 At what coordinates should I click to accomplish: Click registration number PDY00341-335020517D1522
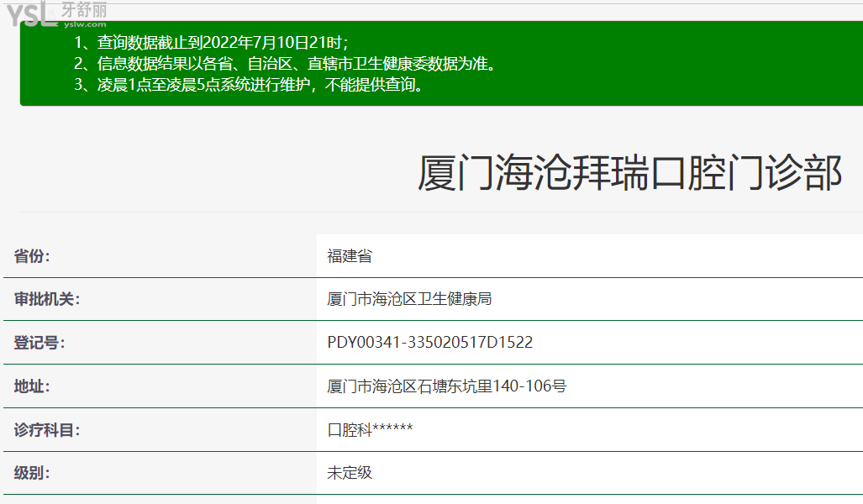430,342
